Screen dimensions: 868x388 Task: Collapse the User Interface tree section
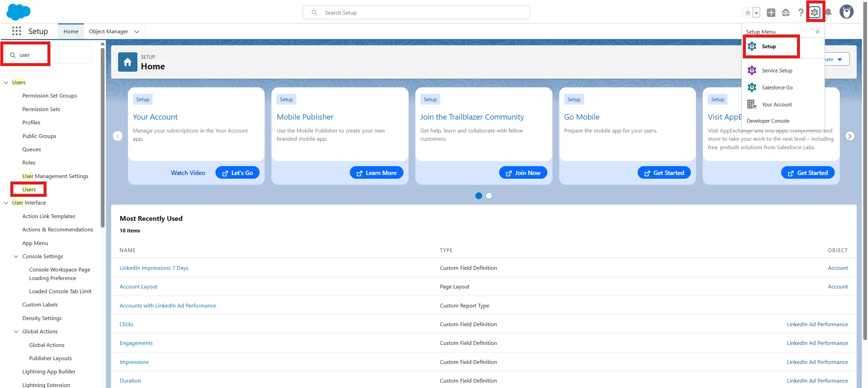[6, 203]
